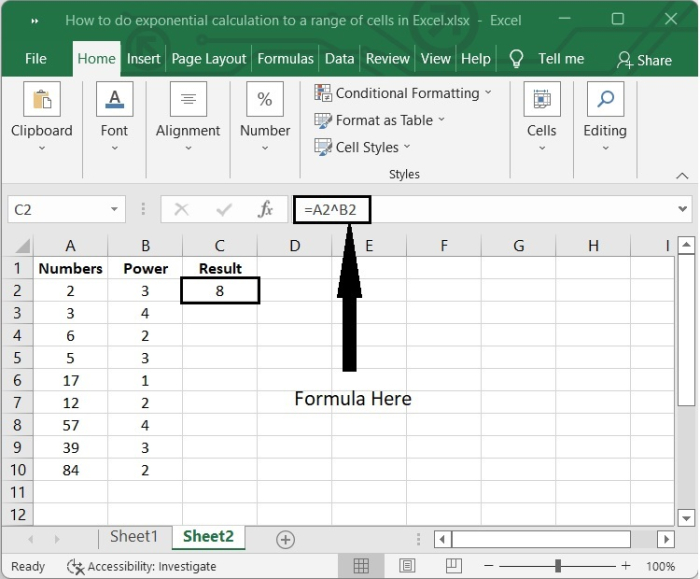700x579 pixels.
Task: Open the Formulas ribbon tab
Action: tap(285, 59)
